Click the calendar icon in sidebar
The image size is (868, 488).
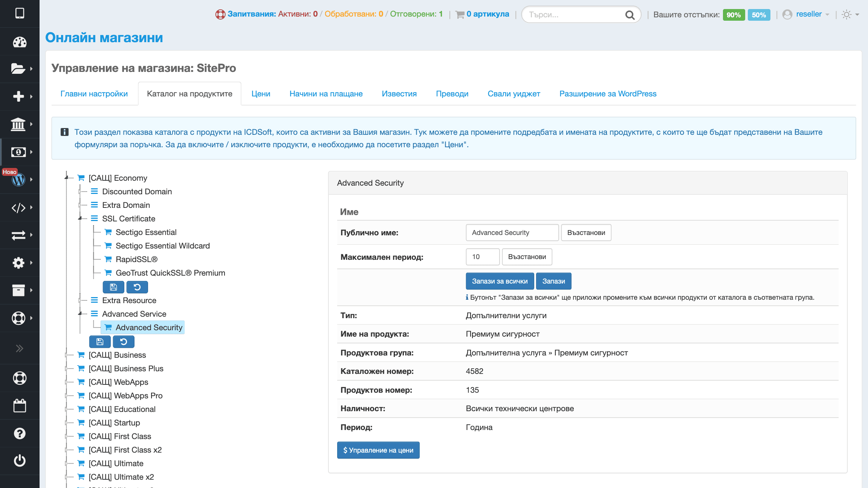[20, 406]
